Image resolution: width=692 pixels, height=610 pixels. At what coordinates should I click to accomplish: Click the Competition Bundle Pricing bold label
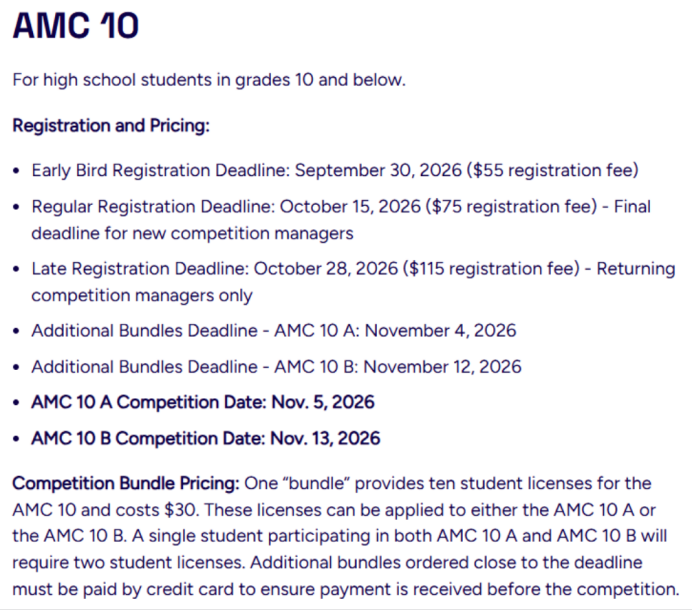coord(126,483)
